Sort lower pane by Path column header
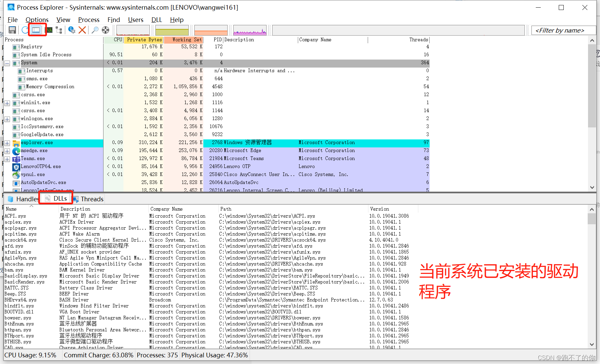This screenshot has width=600, height=364. pos(293,209)
